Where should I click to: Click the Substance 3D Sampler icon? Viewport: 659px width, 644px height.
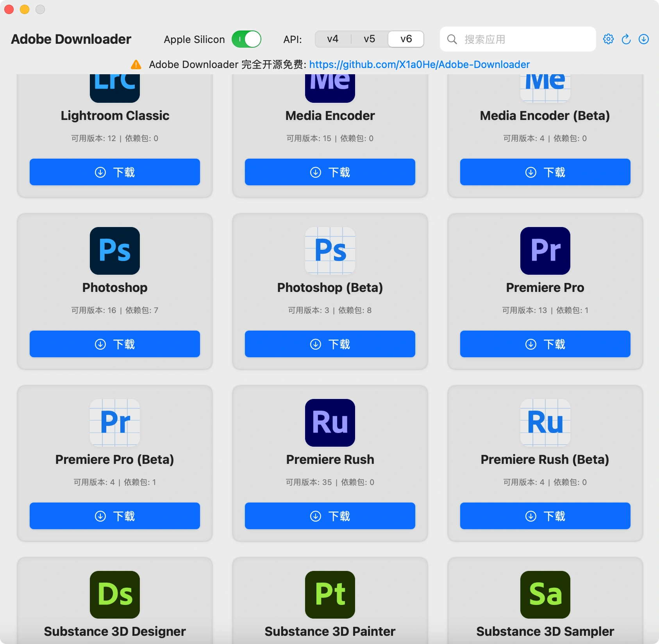click(x=545, y=595)
